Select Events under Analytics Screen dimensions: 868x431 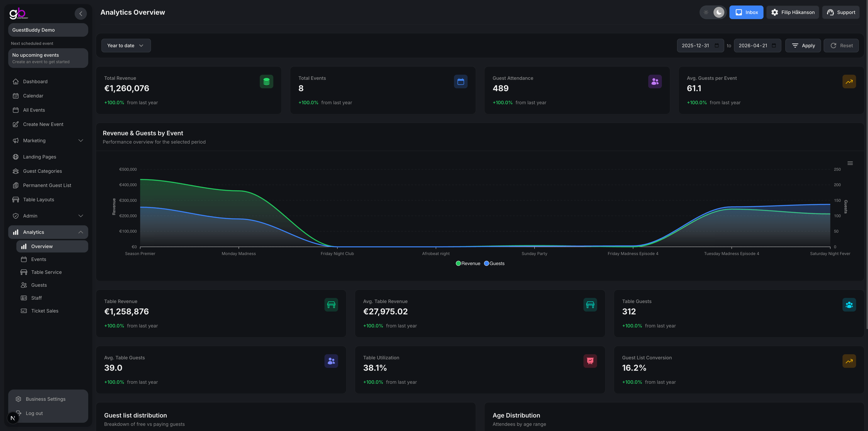pyautogui.click(x=38, y=259)
